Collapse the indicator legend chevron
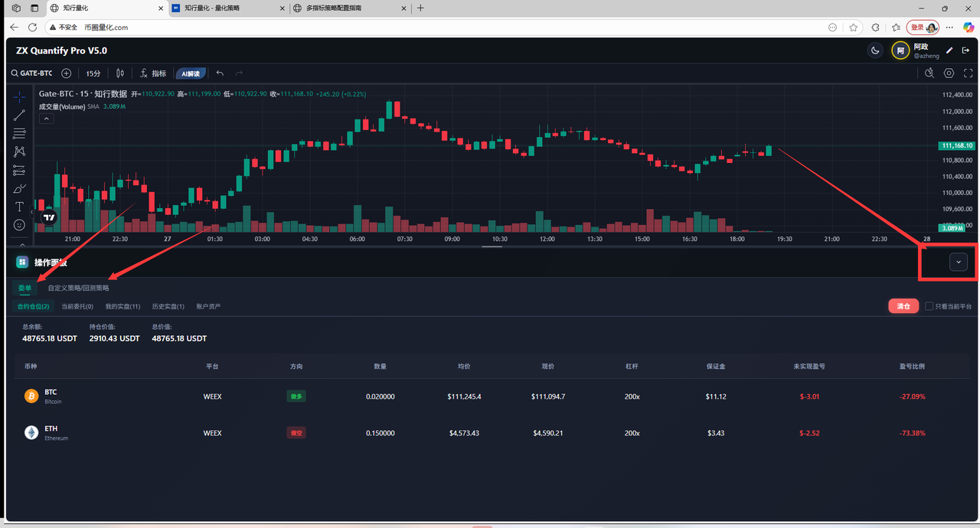This screenshot has height=528, width=980. 47,119
